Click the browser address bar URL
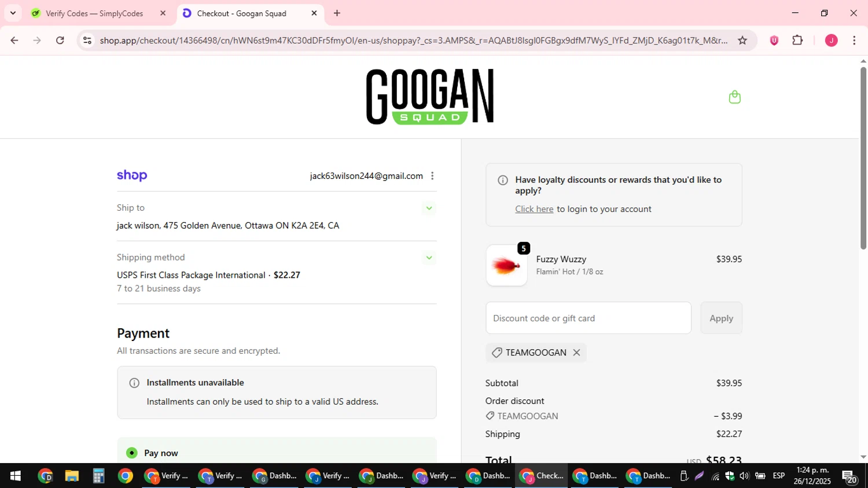This screenshot has height=488, width=868. [414, 41]
